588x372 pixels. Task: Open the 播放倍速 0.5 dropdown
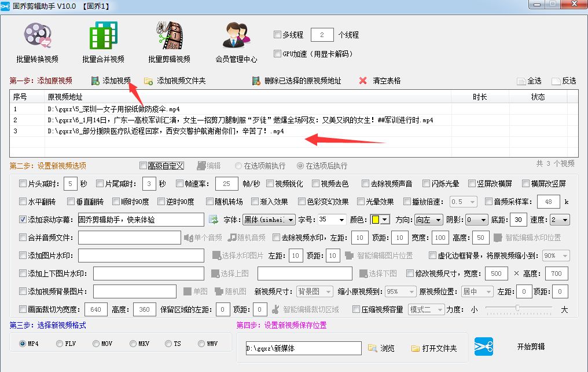(x=464, y=202)
